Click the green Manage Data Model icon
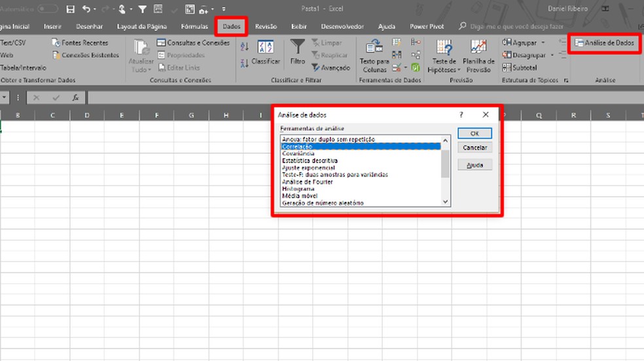The height and width of the screenshot is (361, 644). [x=416, y=67]
